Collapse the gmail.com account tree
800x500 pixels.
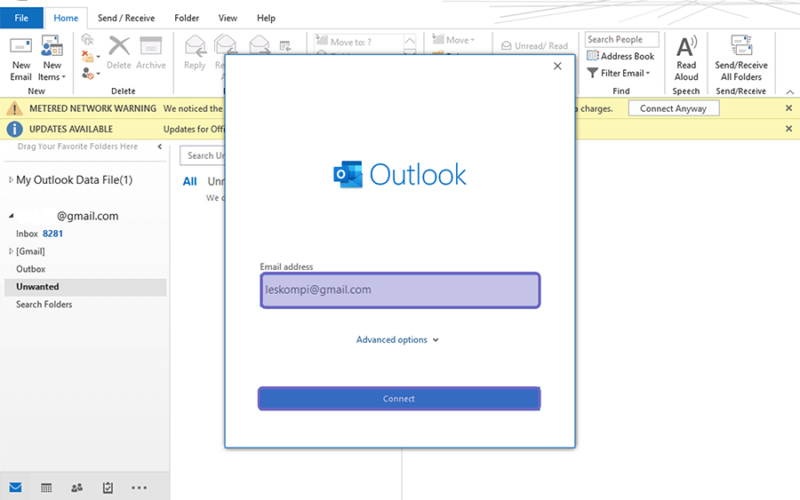(11, 216)
